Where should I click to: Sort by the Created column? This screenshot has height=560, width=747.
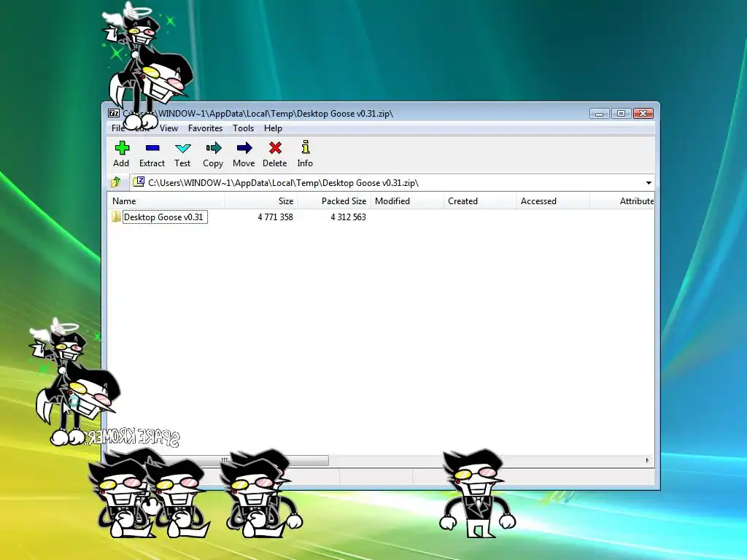point(480,201)
